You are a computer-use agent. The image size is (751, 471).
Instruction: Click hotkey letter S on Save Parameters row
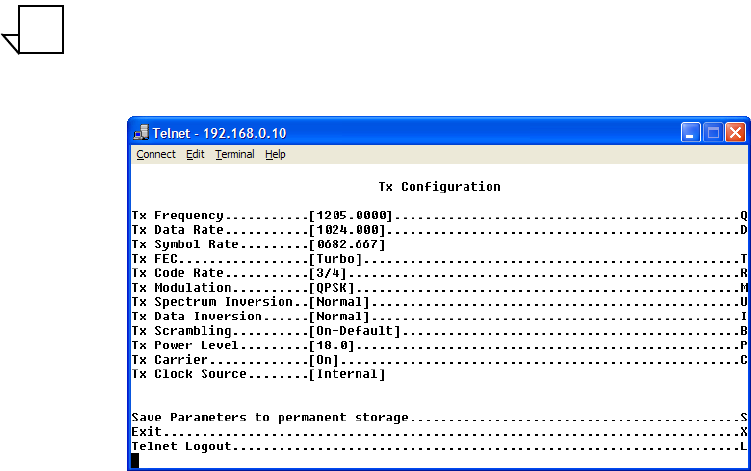tap(744, 417)
